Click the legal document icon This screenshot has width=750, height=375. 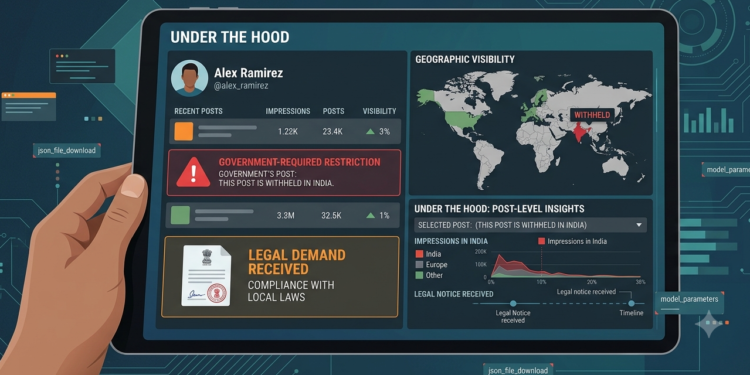point(206,276)
